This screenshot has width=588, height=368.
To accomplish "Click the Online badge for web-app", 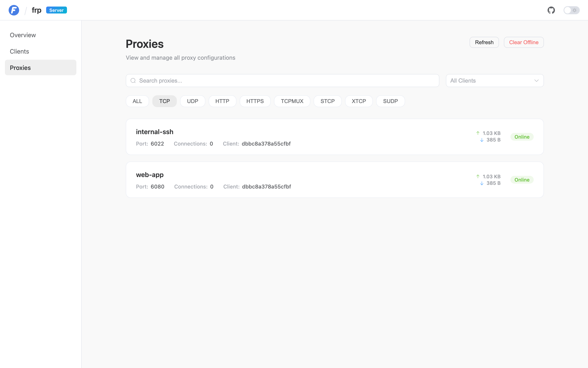I will (x=522, y=180).
